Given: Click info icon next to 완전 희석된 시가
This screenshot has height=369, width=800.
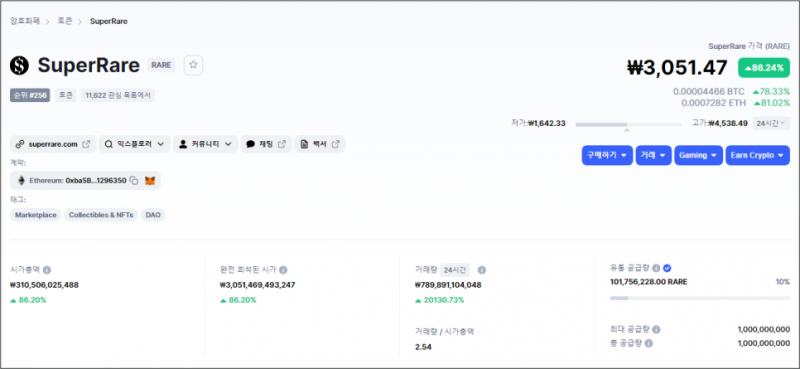Looking at the screenshot, I should click(x=283, y=269).
